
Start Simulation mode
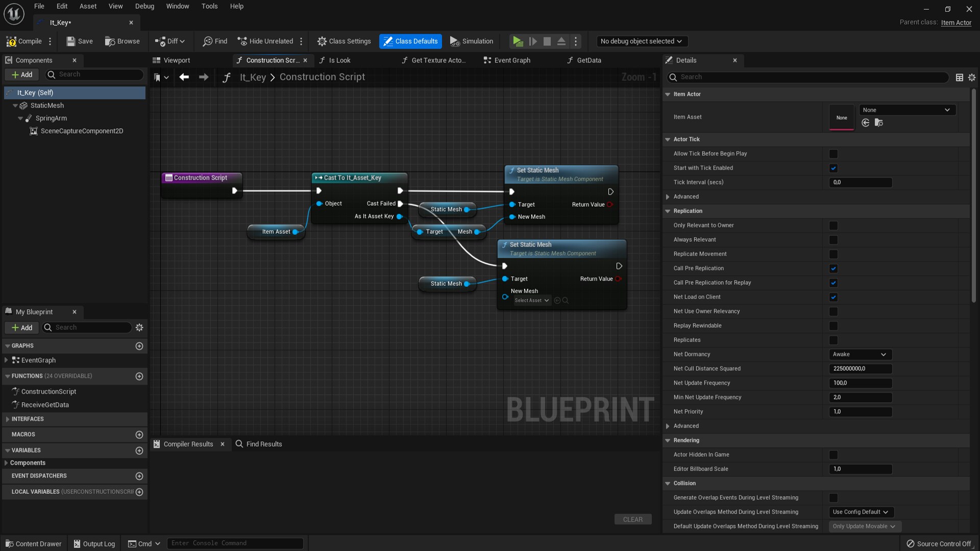pyautogui.click(x=471, y=41)
